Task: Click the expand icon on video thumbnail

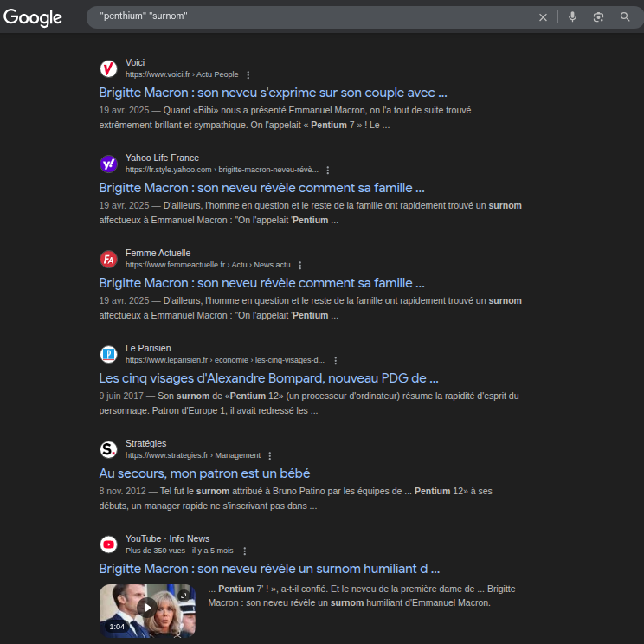Action: click(184, 596)
